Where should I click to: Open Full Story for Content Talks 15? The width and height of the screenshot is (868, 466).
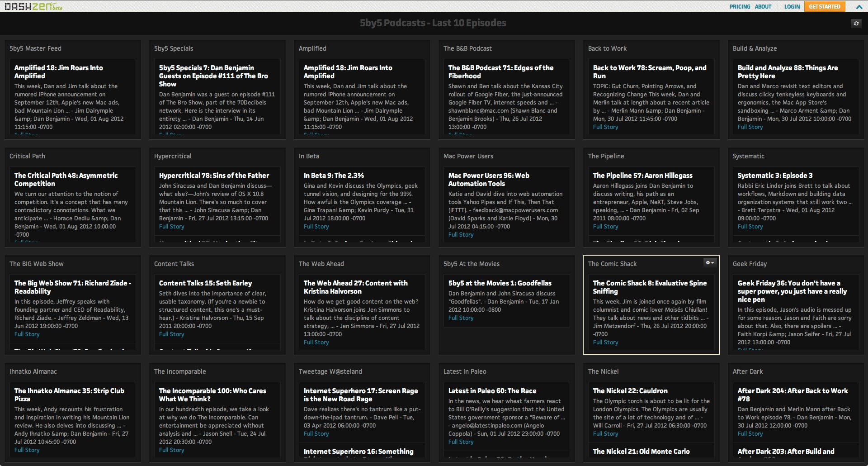171,334
